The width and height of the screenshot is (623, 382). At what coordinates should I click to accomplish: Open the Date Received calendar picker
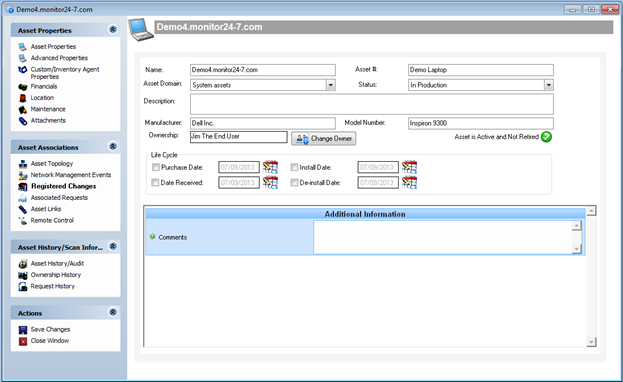(271, 182)
